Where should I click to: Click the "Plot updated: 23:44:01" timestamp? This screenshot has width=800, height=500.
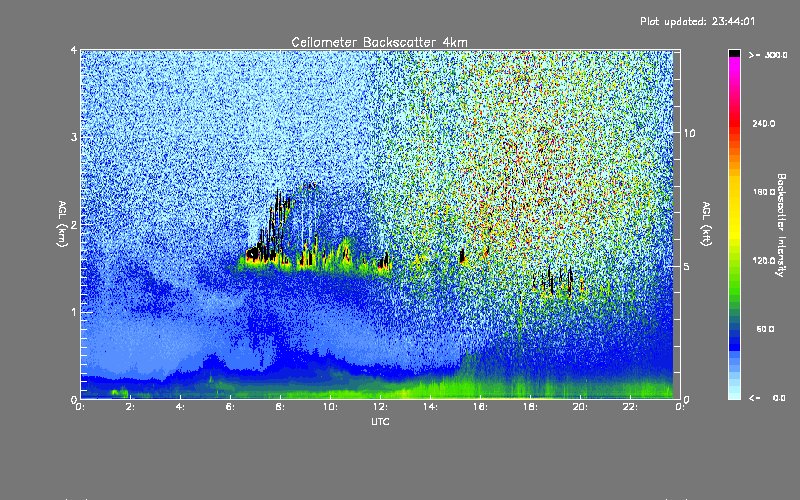697,21
